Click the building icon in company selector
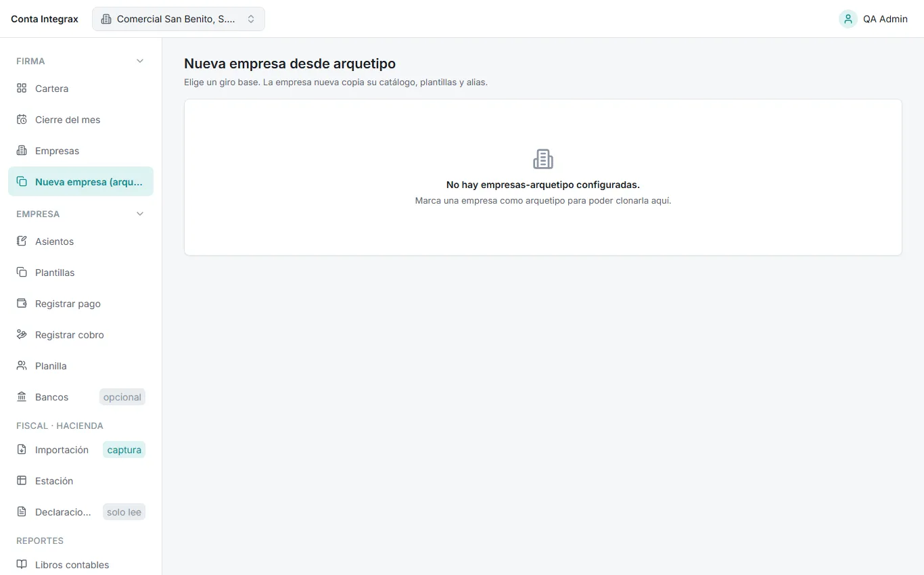This screenshot has height=575, width=924. point(106,19)
